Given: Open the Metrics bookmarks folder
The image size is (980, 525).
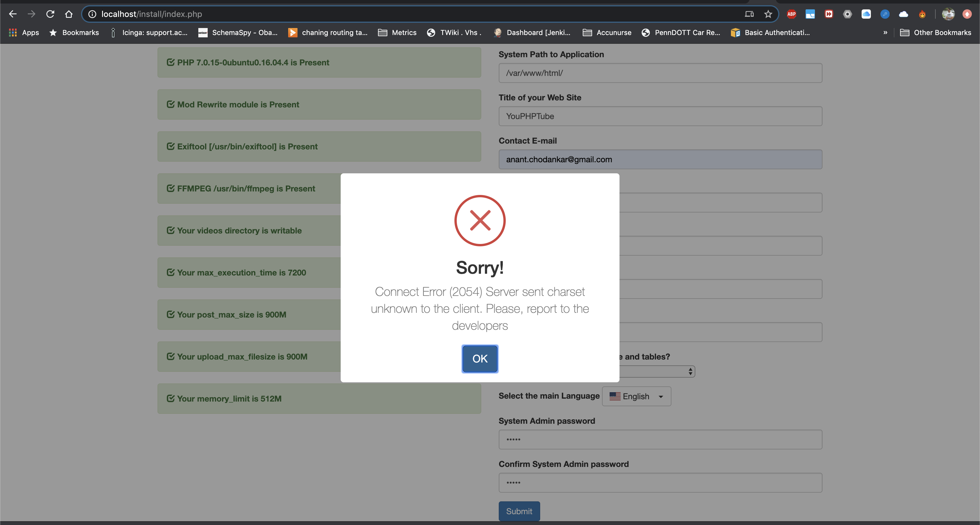Looking at the screenshot, I should tap(397, 33).
